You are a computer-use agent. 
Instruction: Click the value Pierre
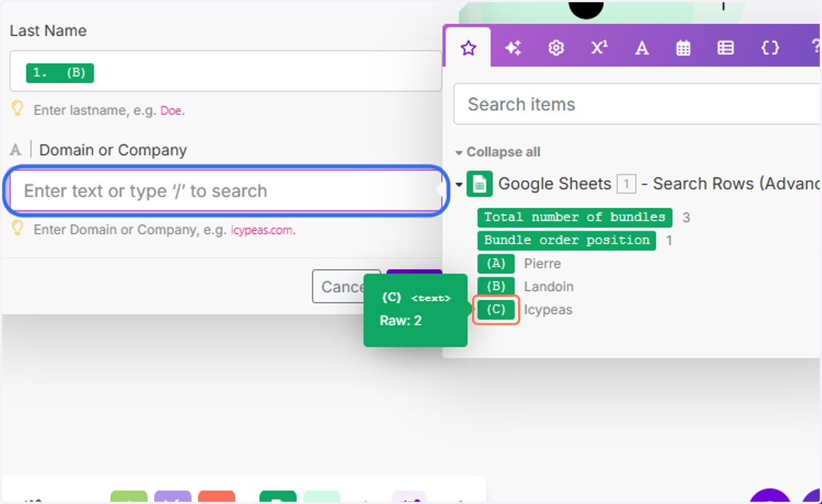[542, 264]
